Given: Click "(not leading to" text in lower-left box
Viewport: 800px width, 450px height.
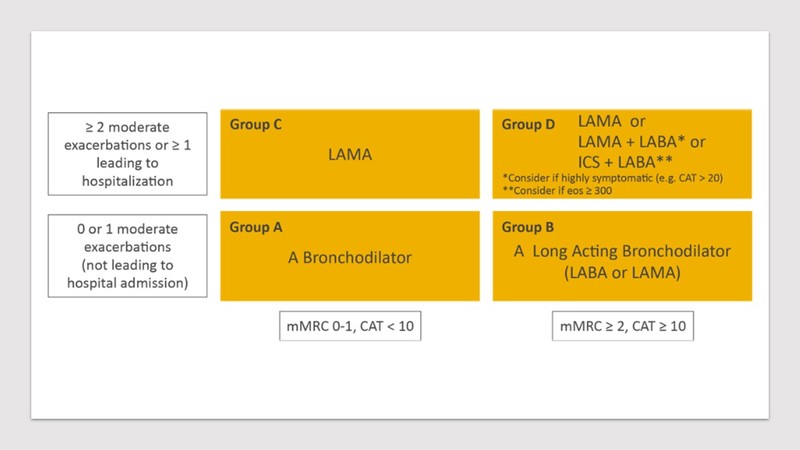Looking at the screenshot, I should (128, 264).
